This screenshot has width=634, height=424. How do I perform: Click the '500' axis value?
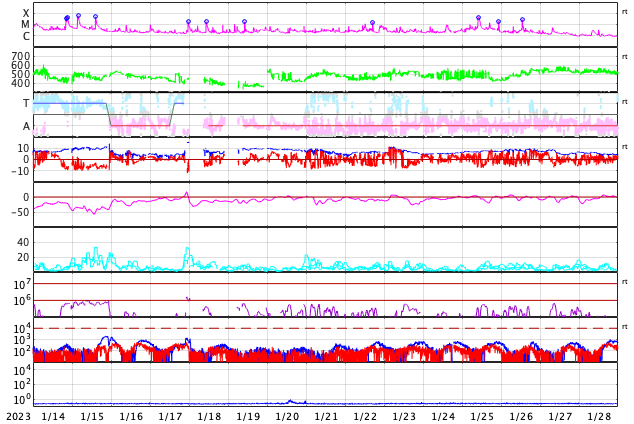21,74
